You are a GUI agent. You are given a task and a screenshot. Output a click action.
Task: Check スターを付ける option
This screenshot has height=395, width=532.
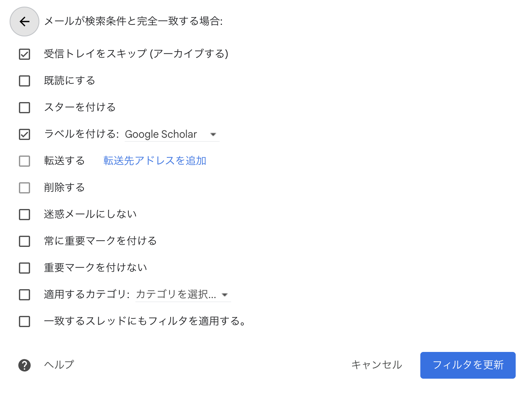[x=24, y=108]
